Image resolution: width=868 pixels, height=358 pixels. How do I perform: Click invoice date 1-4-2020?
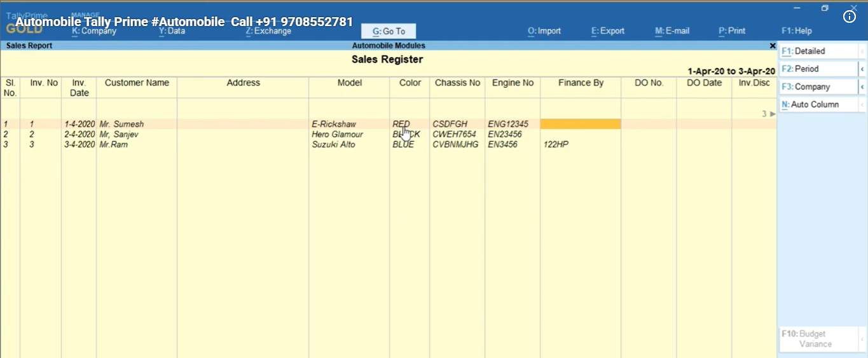(x=79, y=125)
